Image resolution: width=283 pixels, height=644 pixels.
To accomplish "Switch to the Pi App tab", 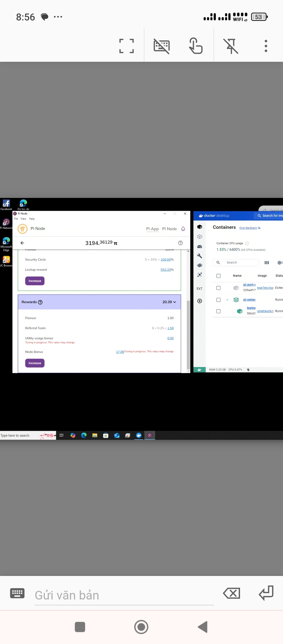I will click(152, 229).
